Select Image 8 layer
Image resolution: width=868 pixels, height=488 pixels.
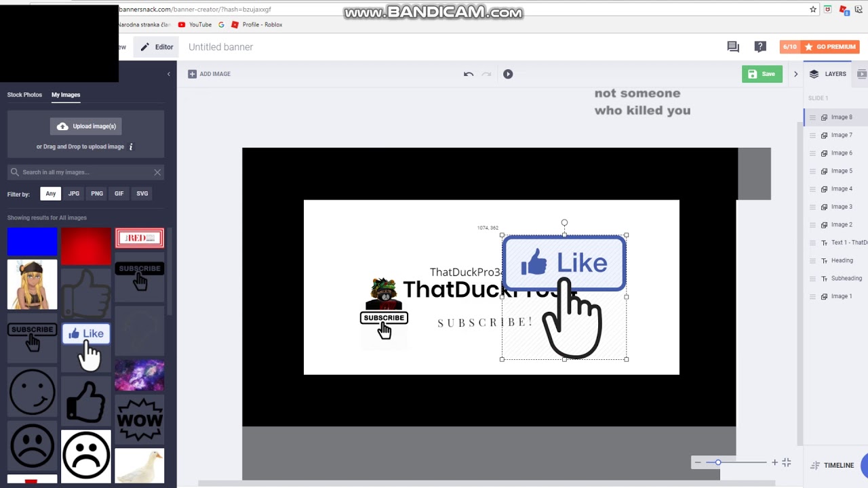(x=835, y=117)
